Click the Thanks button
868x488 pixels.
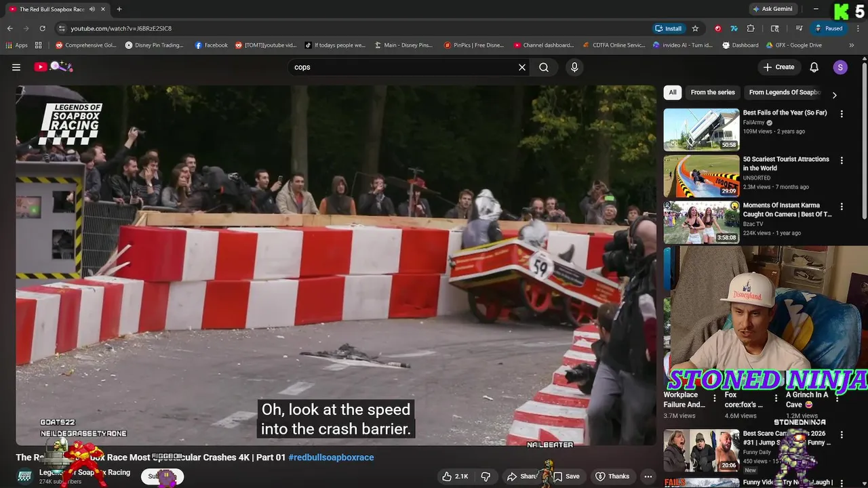click(612, 476)
